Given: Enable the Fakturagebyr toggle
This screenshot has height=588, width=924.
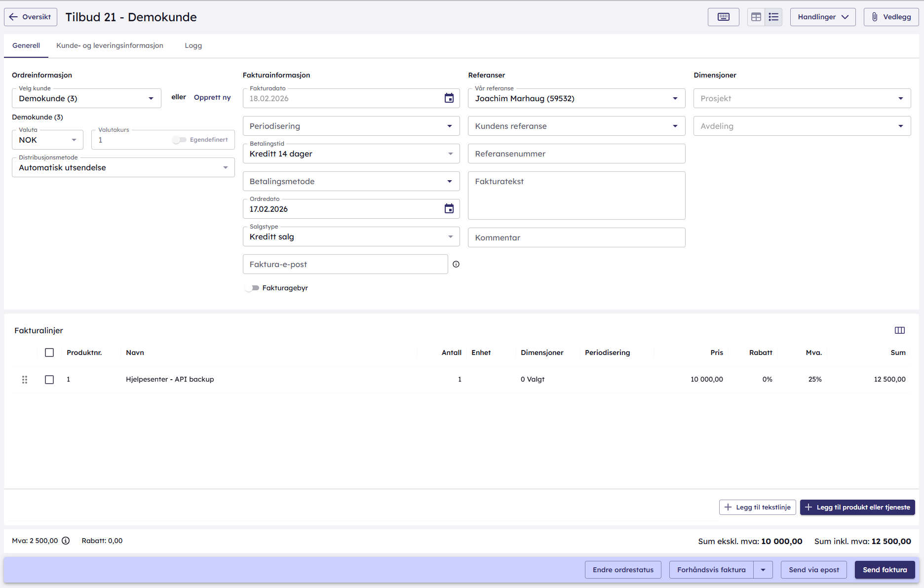Looking at the screenshot, I should [252, 288].
